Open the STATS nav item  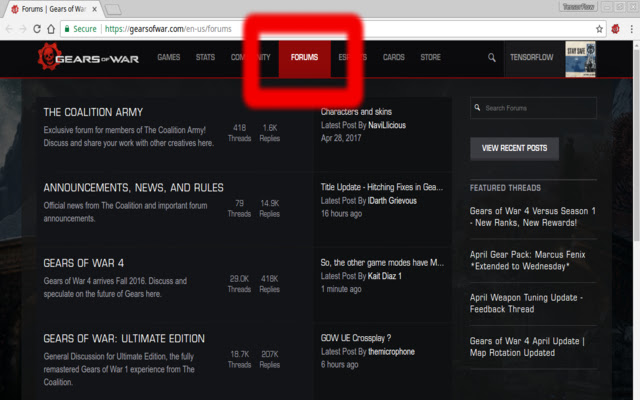coord(205,57)
